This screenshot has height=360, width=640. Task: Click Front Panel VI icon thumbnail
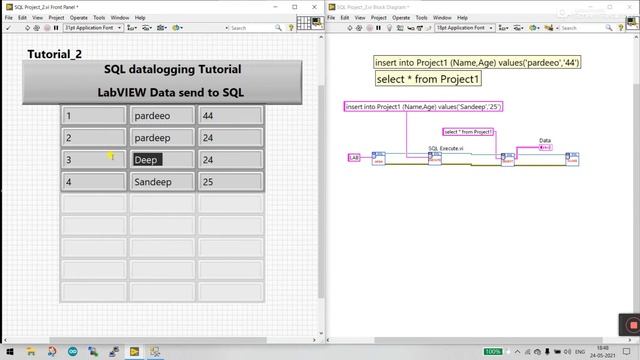317,22
